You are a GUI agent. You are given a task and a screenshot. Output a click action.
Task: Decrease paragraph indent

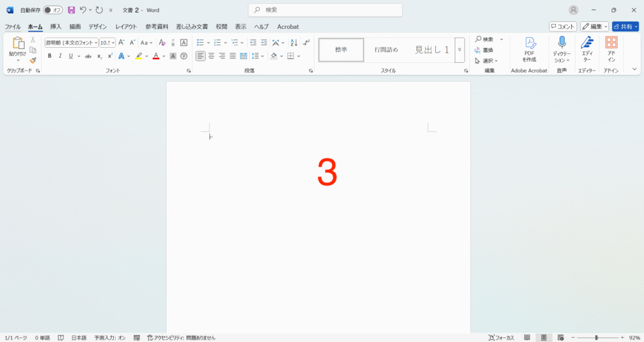pos(253,42)
